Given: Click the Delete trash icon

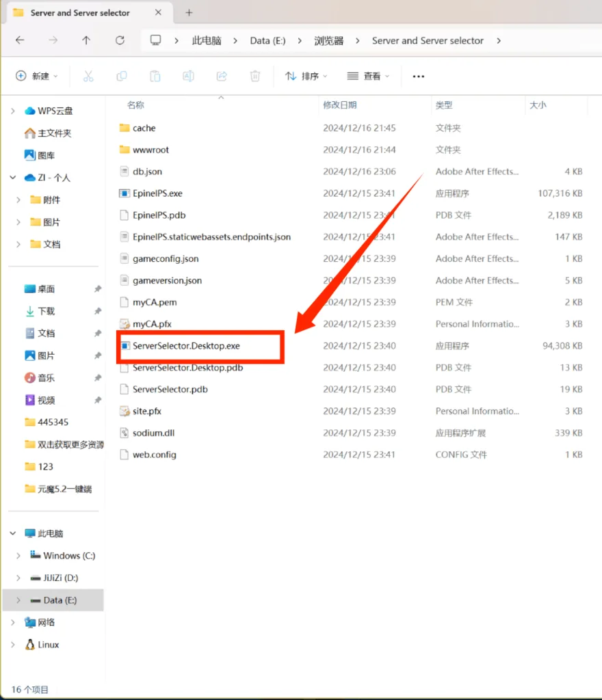Looking at the screenshot, I should coord(255,77).
